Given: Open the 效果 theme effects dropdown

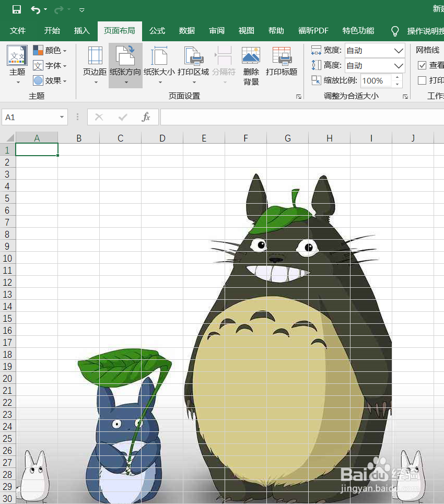Looking at the screenshot, I should (50, 80).
